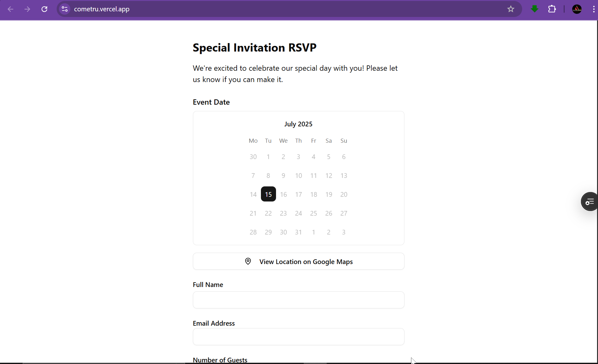Open site information icon in address bar

click(65, 9)
